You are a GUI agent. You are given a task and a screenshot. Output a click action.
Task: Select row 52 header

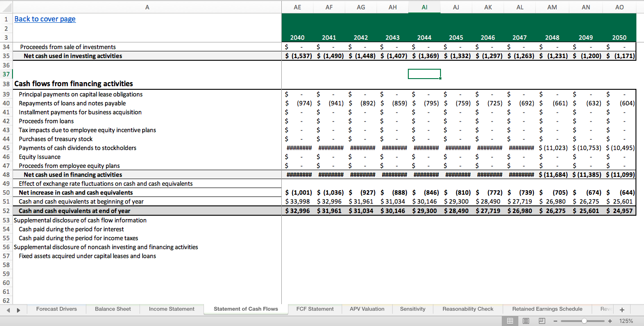point(6,211)
